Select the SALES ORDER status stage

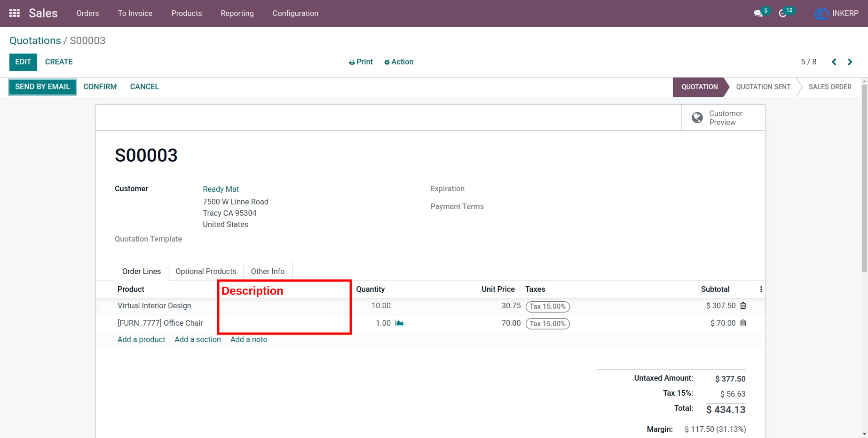pyautogui.click(x=830, y=87)
